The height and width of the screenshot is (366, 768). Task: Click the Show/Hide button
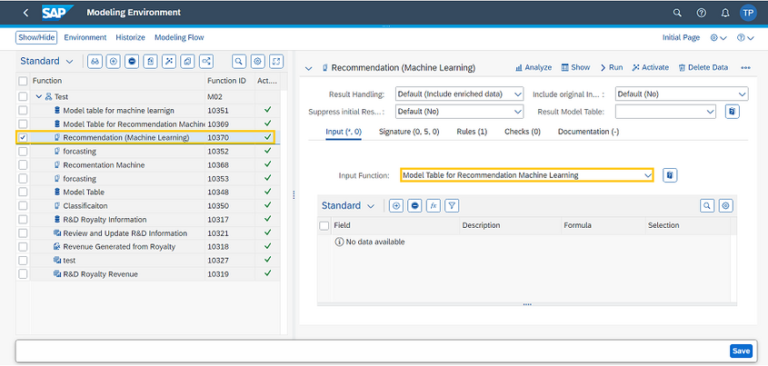[37, 37]
